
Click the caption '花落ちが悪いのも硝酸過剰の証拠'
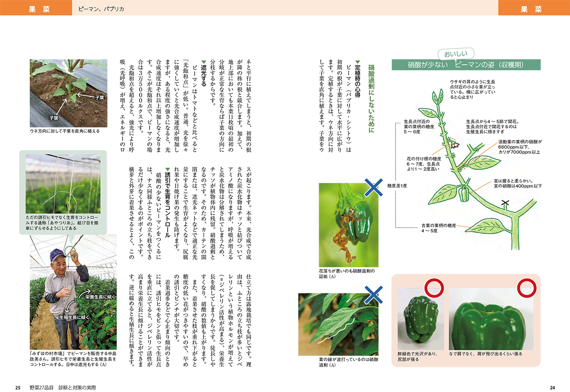(347, 274)
